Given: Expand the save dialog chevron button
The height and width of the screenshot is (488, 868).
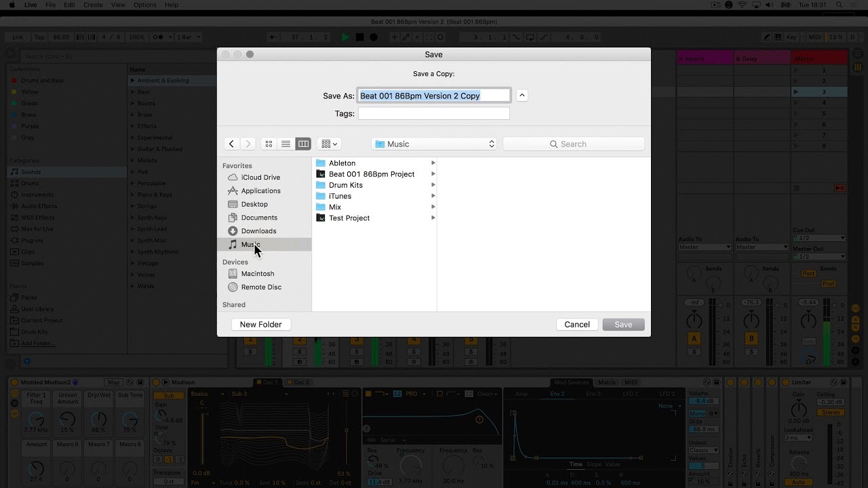Looking at the screenshot, I should coord(522,96).
